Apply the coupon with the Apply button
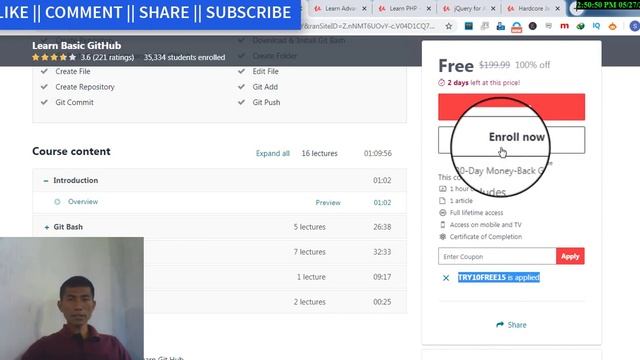This screenshot has height=360, width=640. pos(570,256)
